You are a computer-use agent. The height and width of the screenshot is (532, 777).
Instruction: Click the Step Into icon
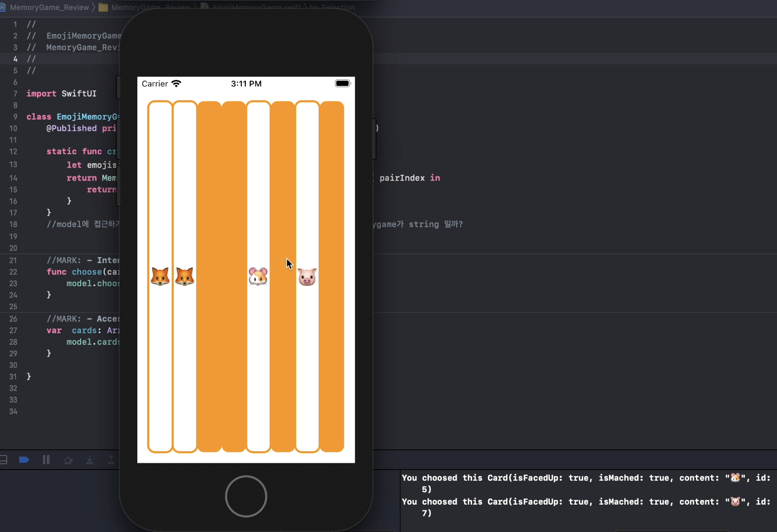(90, 459)
